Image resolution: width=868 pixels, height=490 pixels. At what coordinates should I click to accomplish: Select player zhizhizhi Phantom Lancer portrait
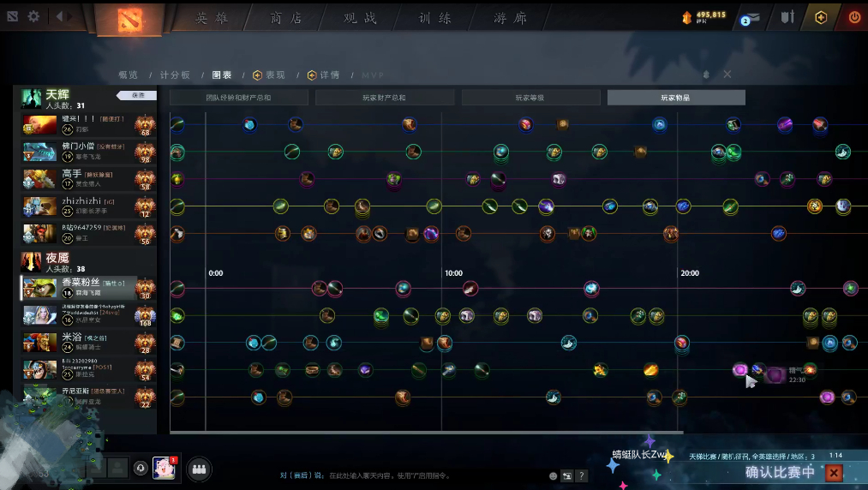tap(39, 206)
